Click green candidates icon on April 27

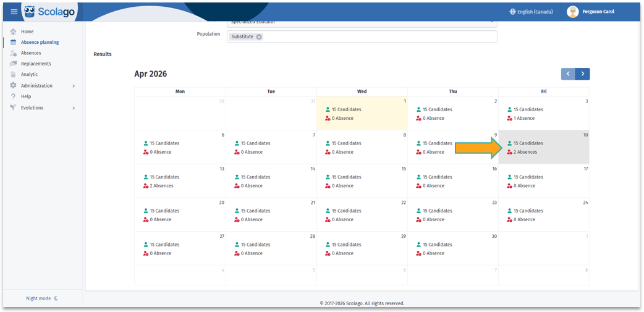point(146,244)
